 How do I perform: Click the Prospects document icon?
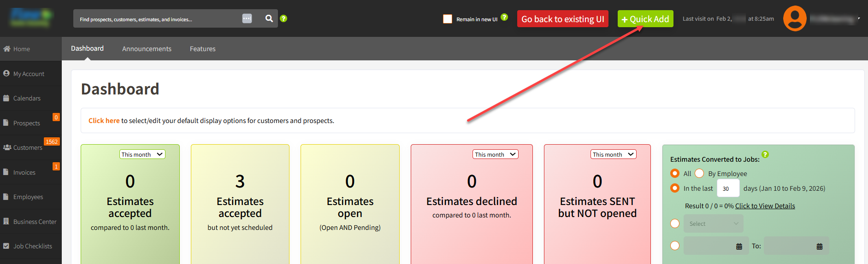coord(6,123)
